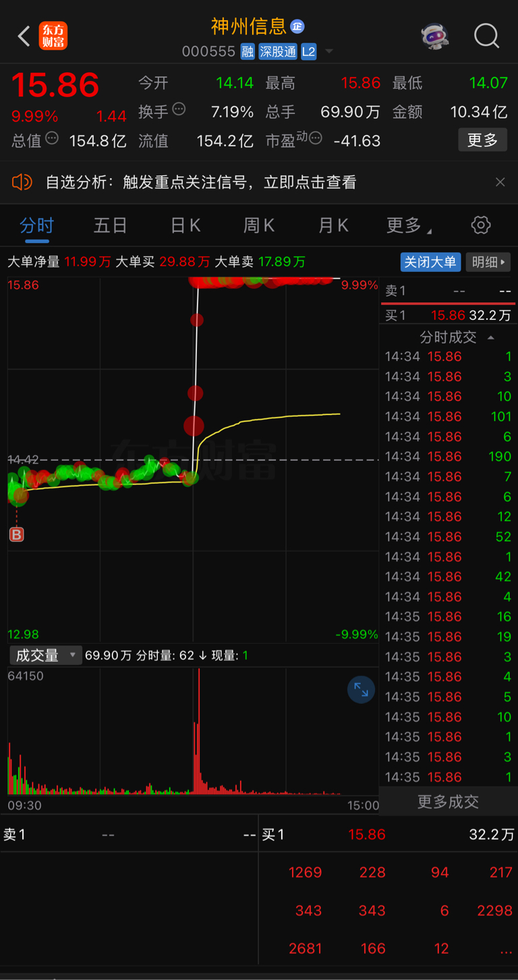
Task: Tap the tallest red volume bar
Action: [199, 731]
